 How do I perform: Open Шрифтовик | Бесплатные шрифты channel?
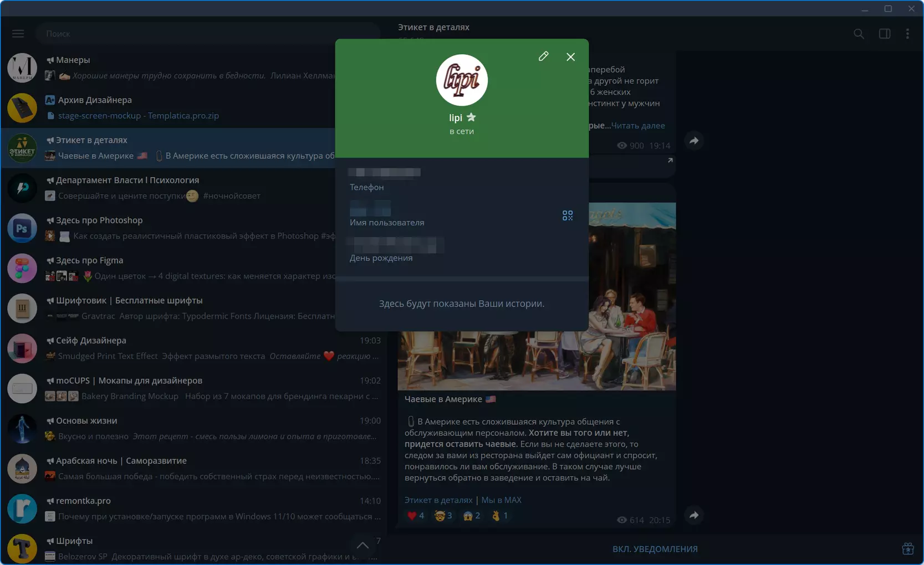point(193,308)
